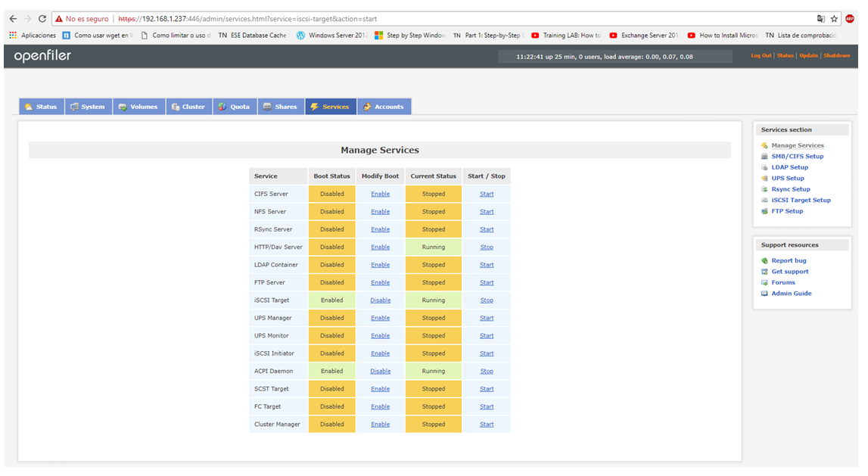Open Lista de comprobación bookmark

point(801,35)
